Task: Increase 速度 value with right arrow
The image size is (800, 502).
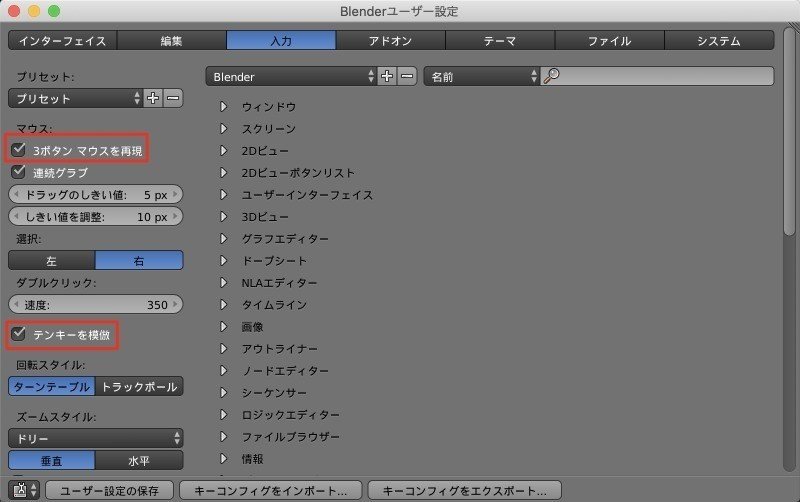Action: coord(175,305)
